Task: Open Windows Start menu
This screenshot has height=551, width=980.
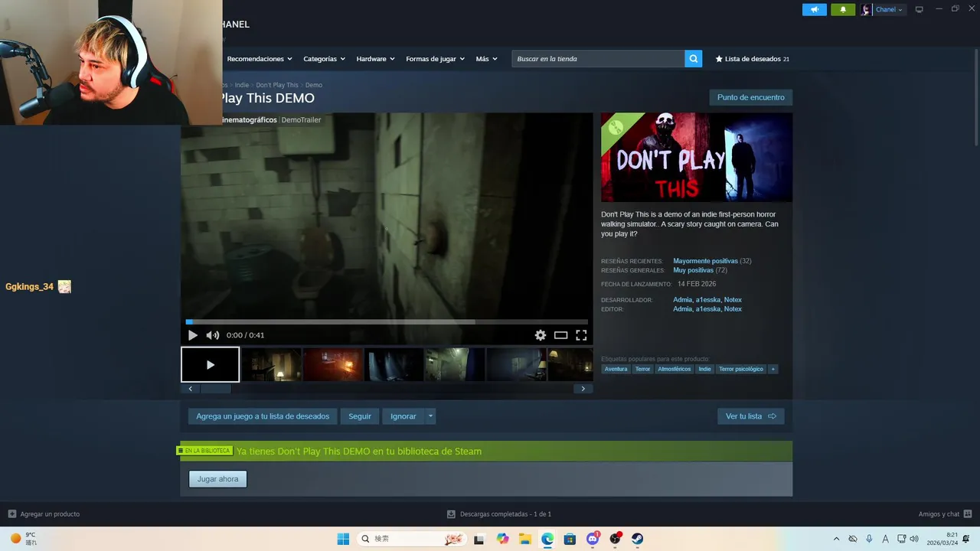Action: point(343,539)
